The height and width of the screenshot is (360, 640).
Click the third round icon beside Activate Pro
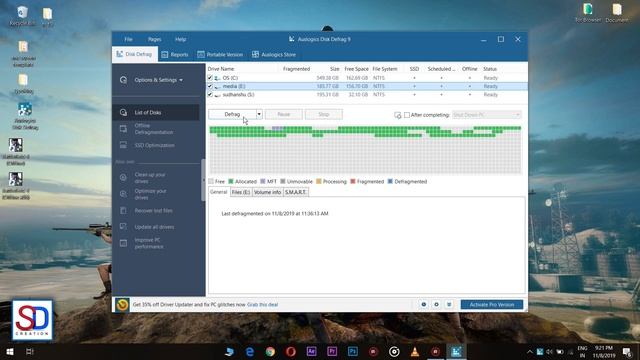pos(449,304)
